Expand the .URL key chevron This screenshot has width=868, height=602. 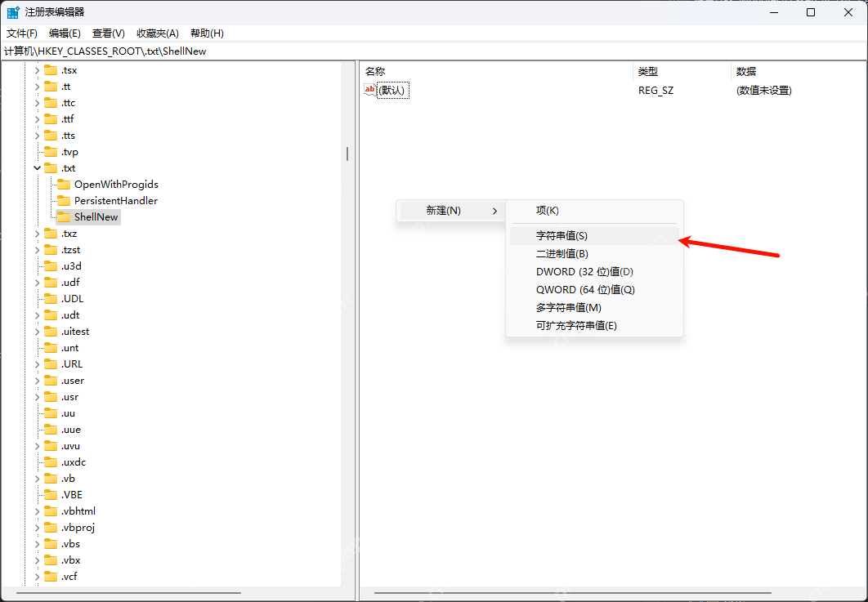(37, 364)
